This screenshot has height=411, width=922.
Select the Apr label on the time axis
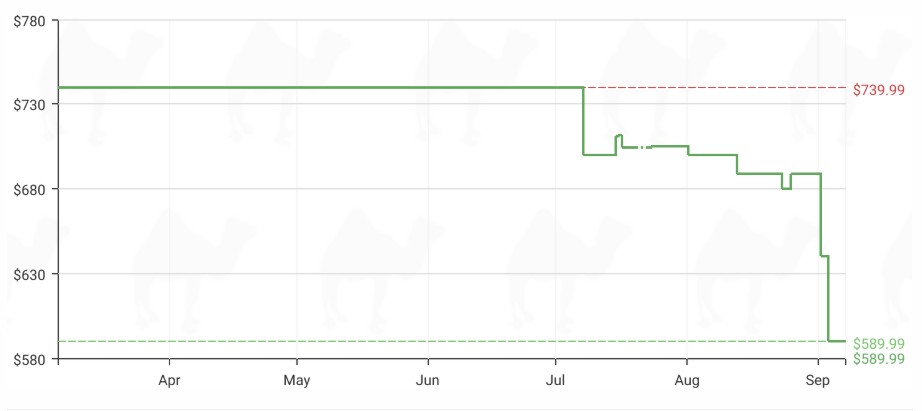169,380
